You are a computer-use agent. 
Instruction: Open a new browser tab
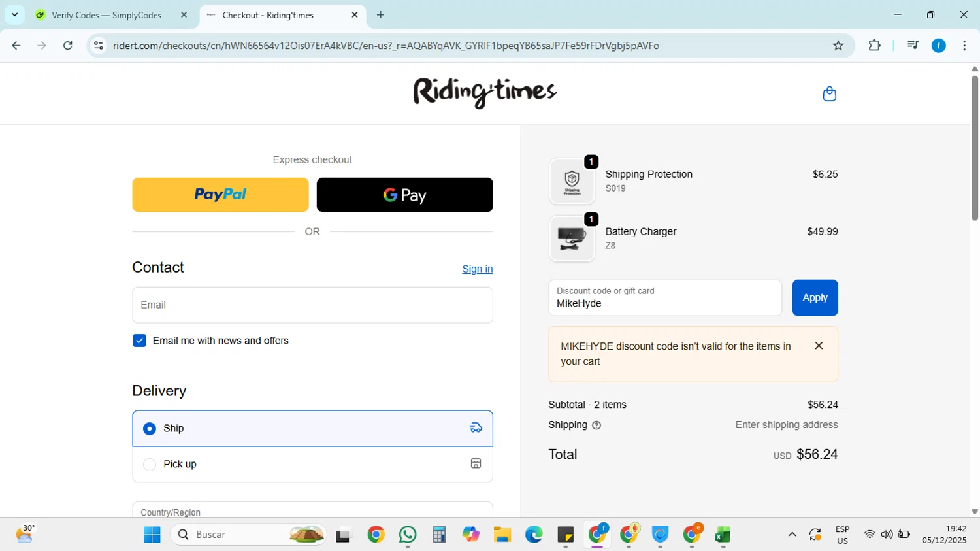381,15
